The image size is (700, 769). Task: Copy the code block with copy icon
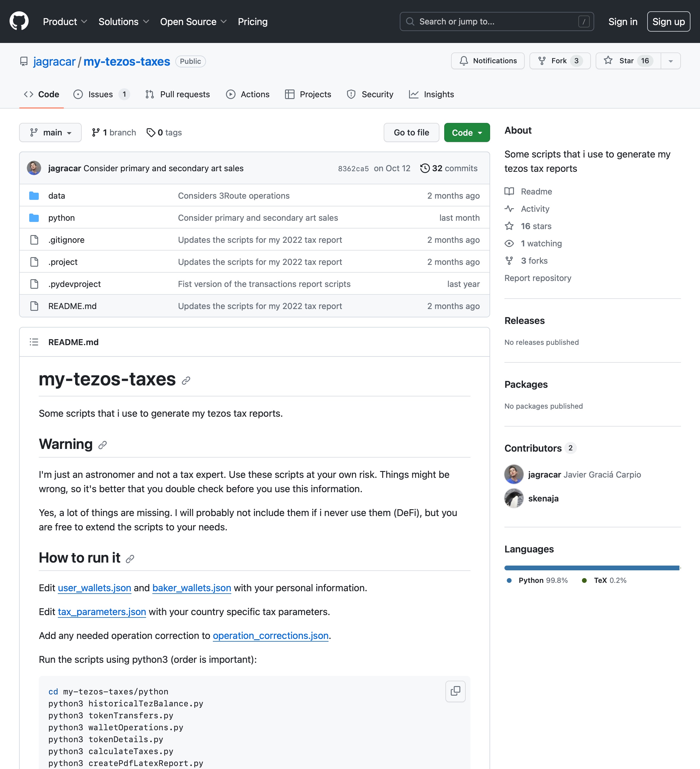coord(455,691)
